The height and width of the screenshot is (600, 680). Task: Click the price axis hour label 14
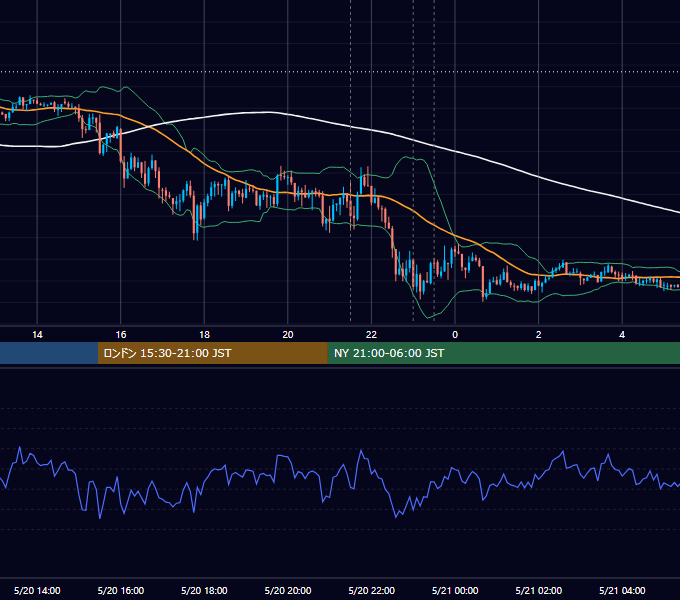point(37,335)
